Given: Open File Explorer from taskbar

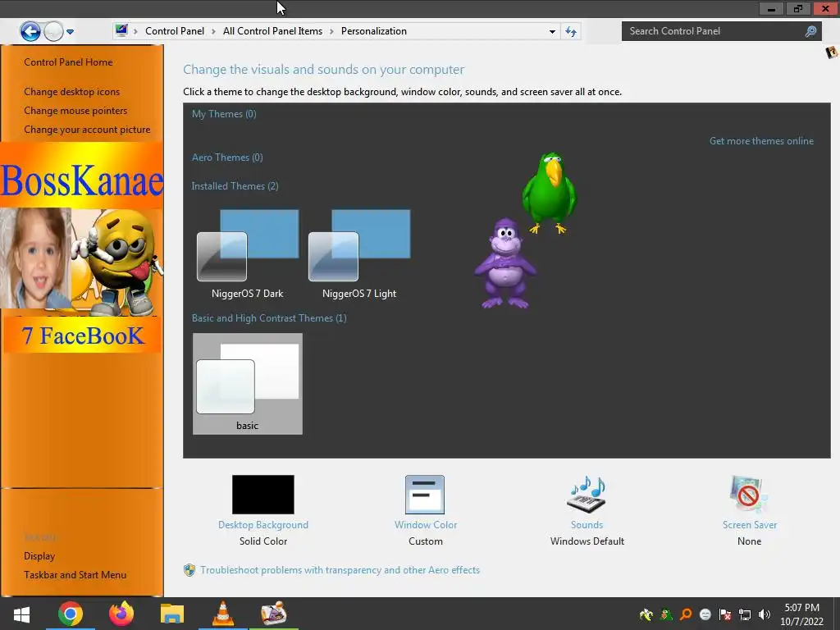Looking at the screenshot, I should coord(172,614).
